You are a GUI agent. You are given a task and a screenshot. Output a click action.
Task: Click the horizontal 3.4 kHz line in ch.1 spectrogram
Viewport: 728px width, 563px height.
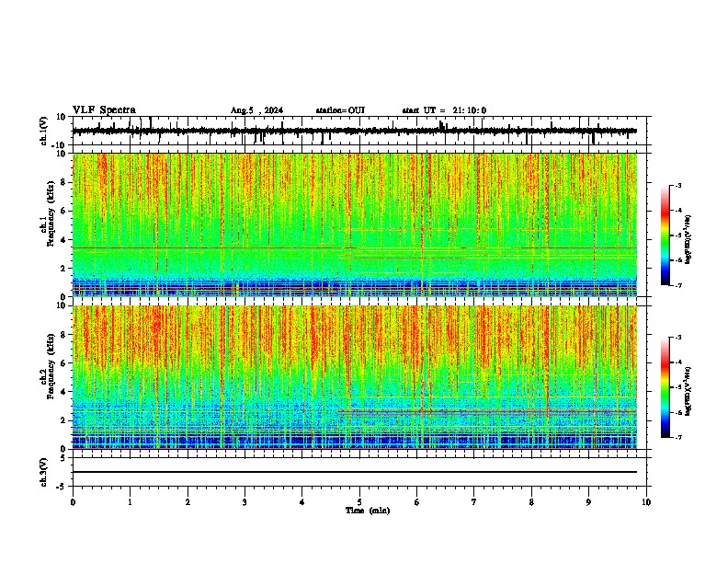click(x=354, y=248)
